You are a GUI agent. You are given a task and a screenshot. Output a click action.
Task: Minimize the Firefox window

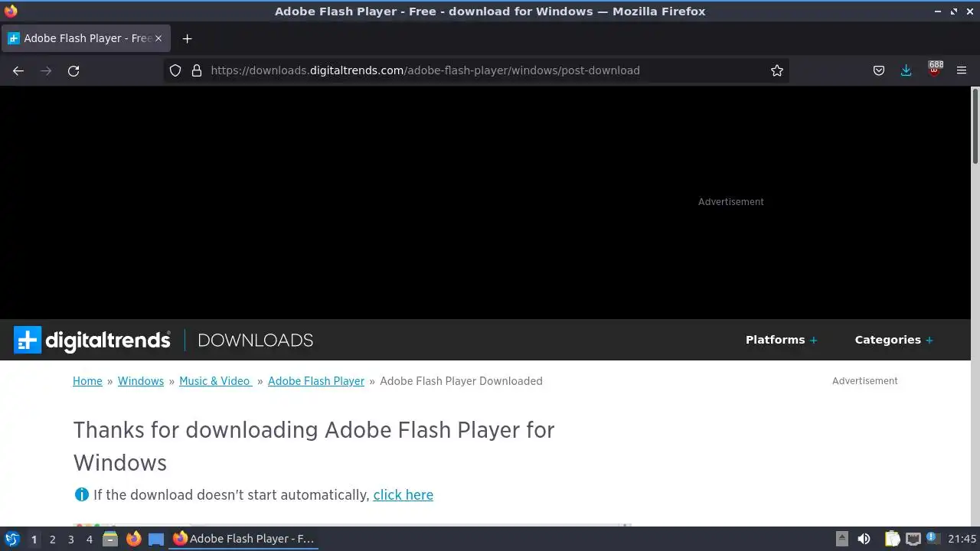coord(939,11)
